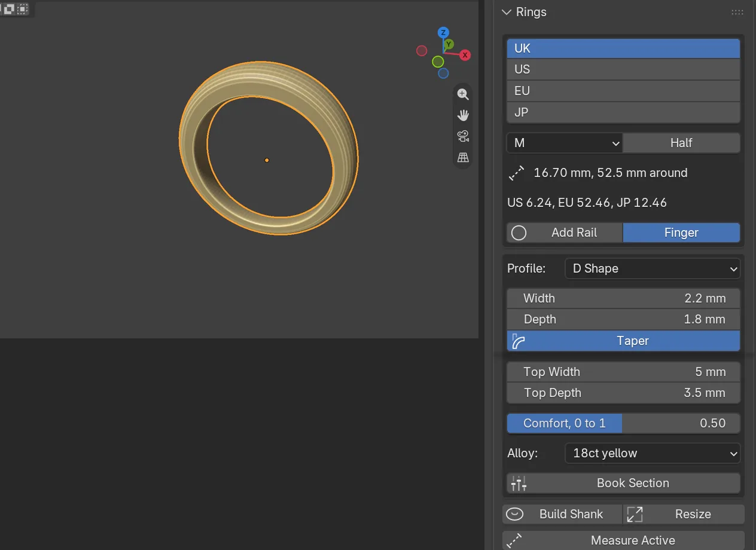Click the red X axis gizmo
This screenshot has height=550, width=756.
point(465,55)
